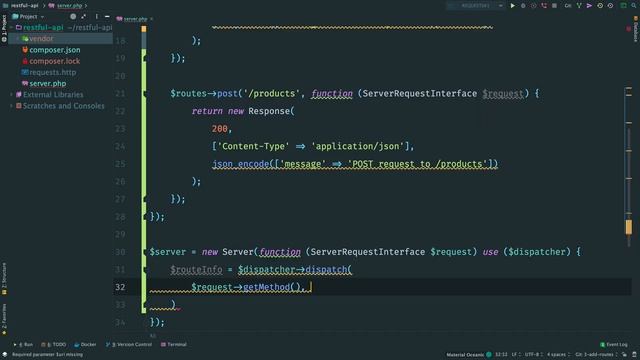Click the green Git commit checkmark icon
Screen dimensions: 640x360
pyautogui.click(x=579, y=6)
